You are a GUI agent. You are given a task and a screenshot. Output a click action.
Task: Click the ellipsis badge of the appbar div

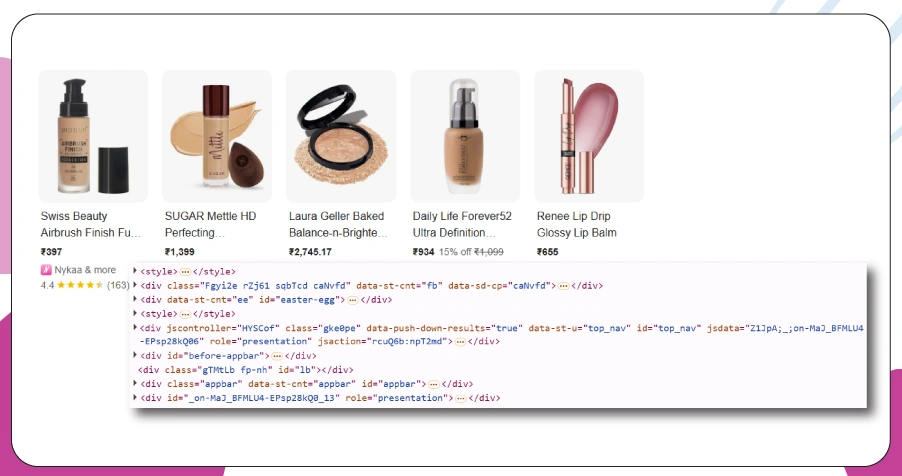[434, 384]
